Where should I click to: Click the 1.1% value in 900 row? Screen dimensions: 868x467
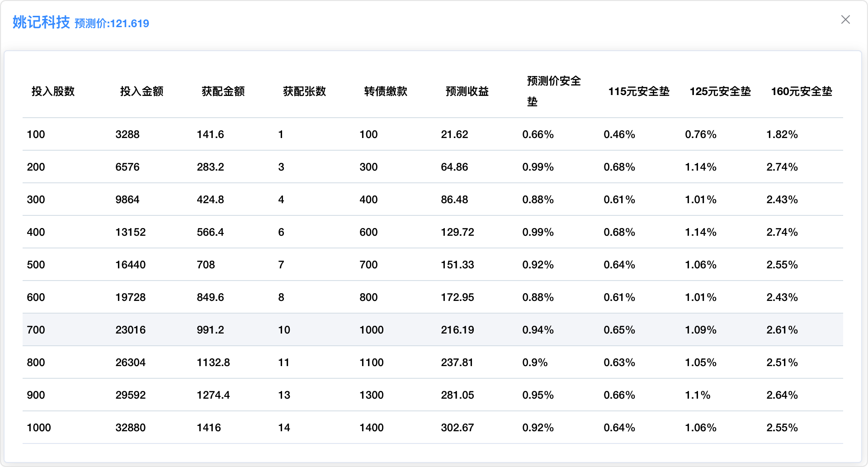tap(698, 395)
